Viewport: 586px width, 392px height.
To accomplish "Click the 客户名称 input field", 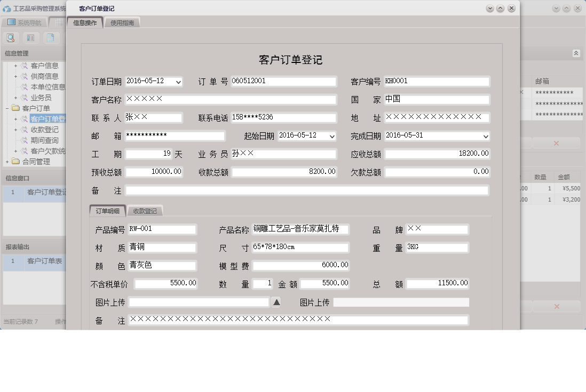I will [x=231, y=99].
